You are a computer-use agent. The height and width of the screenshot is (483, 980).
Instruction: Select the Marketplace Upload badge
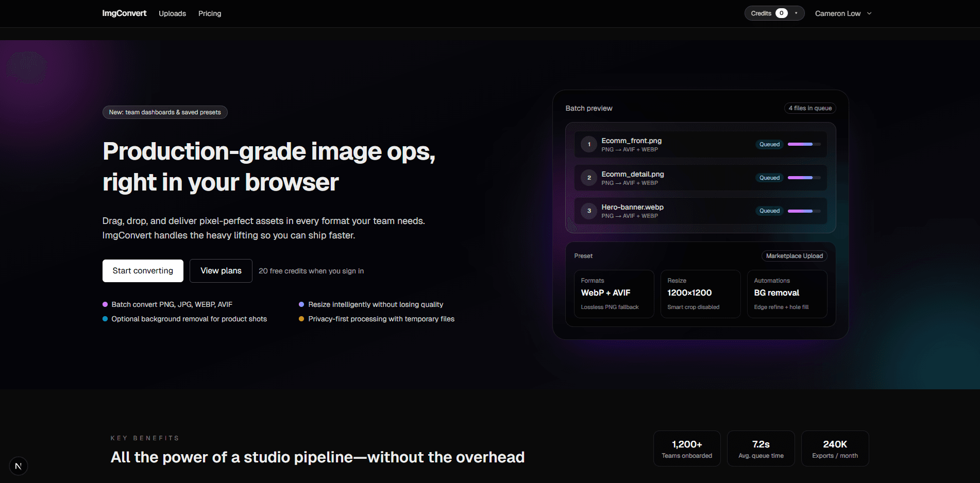[x=794, y=255]
